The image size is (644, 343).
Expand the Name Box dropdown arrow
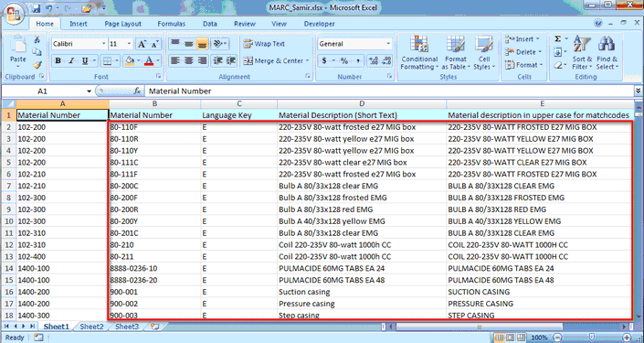89,91
